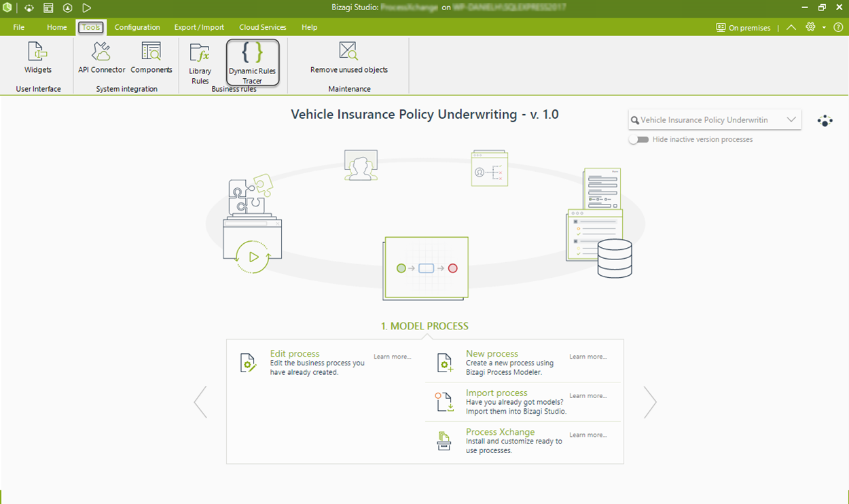Click the Run play icon in the title bar
This screenshot has height=504, width=849.
[86, 8]
